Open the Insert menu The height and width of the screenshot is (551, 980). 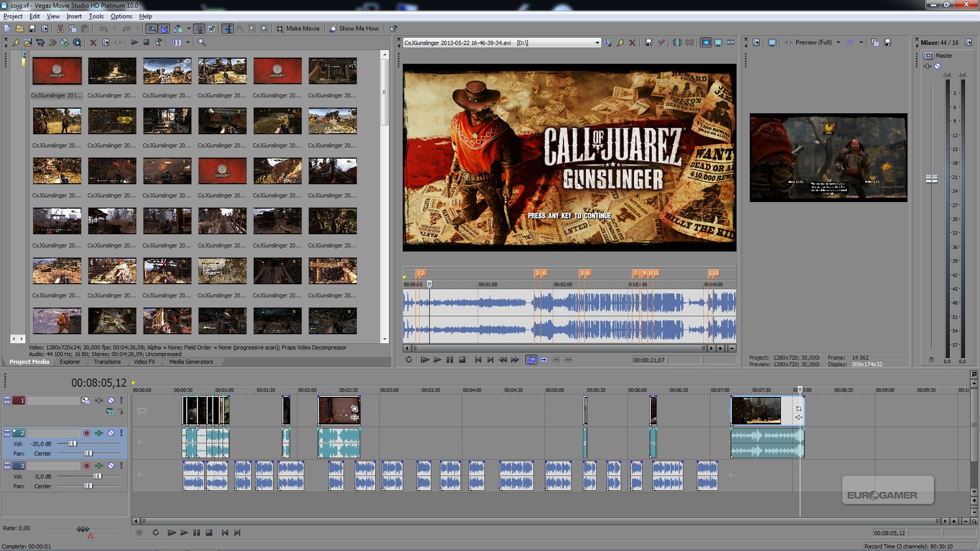(x=74, y=16)
